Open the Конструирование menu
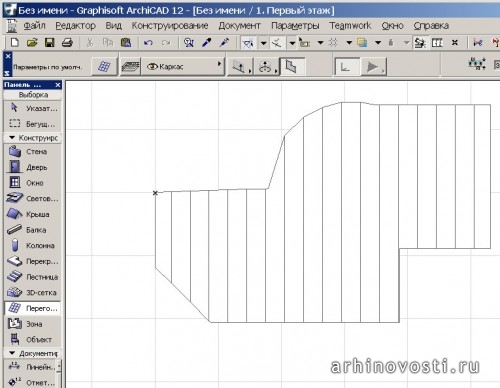 tap(170, 25)
